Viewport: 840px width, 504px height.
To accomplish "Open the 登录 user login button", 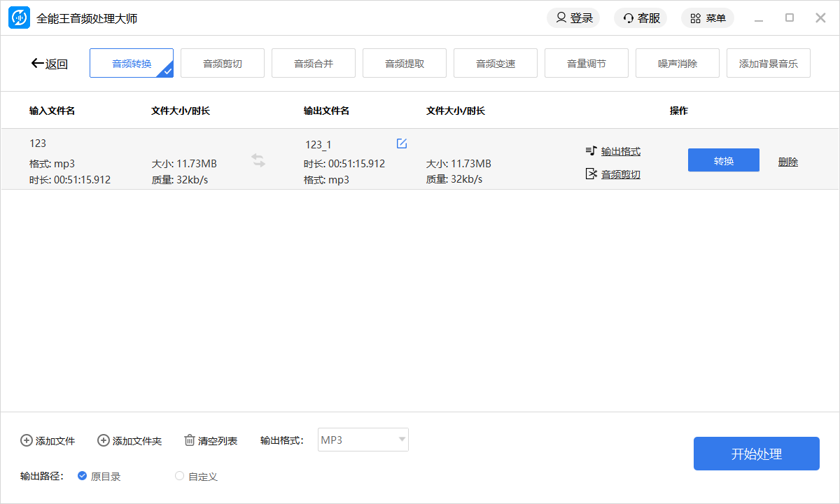I will coord(573,18).
